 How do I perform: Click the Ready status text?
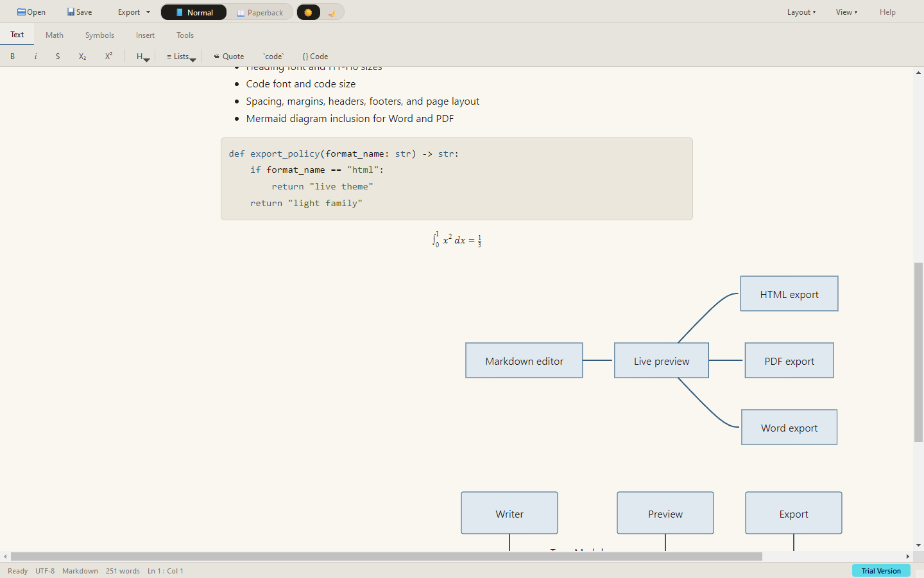[x=17, y=571]
